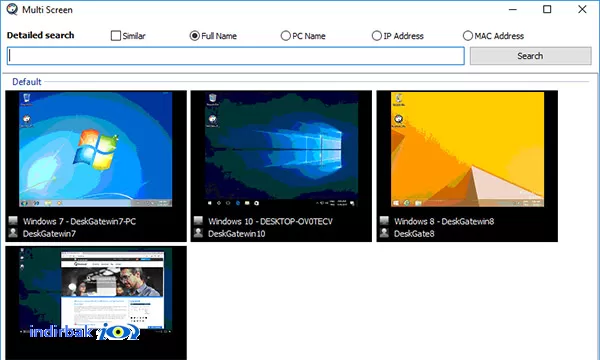The width and height of the screenshot is (600, 360).
Task: Click the user icon beside DeskGatewin10
Action: [x=198, y=233]
